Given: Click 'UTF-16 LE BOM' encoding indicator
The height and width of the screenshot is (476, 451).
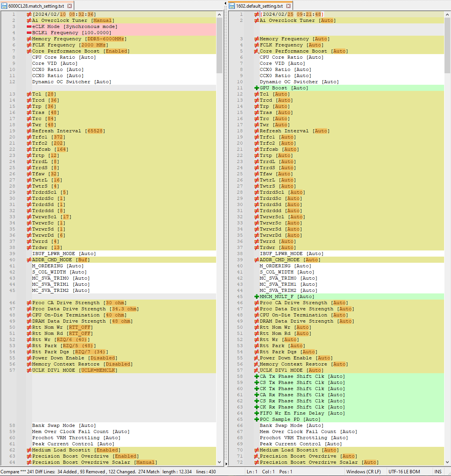Looking at the screenshot, I should tap(404, 472).
